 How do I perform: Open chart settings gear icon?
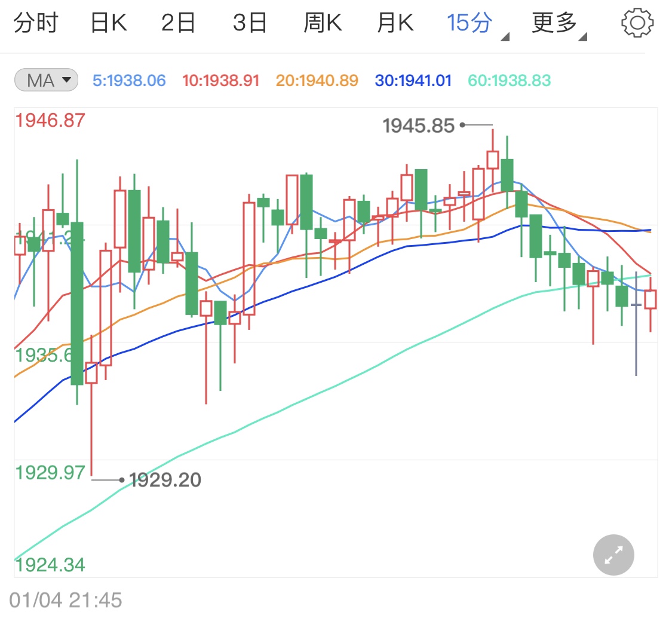tap(637, 23)
